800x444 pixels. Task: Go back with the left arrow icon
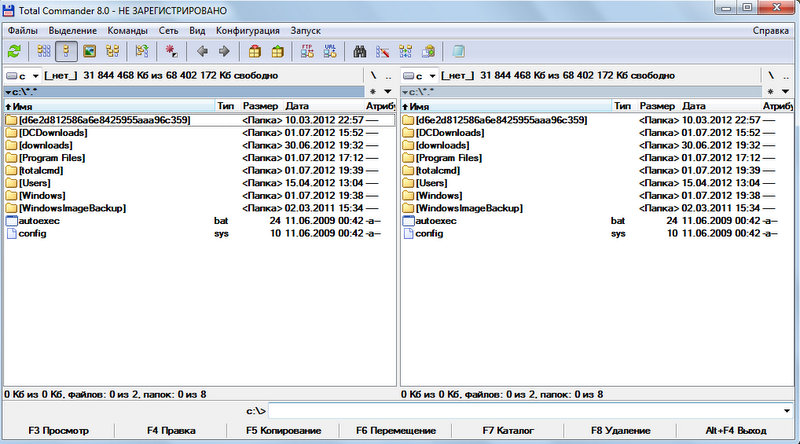point(202,51)
